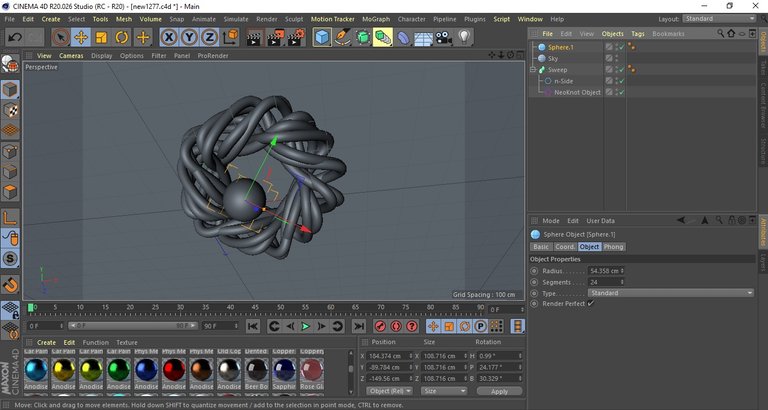Viewport: 768px width, 410px height.
Task: Select the red Anodised material
Action: (x=174, y=370)
